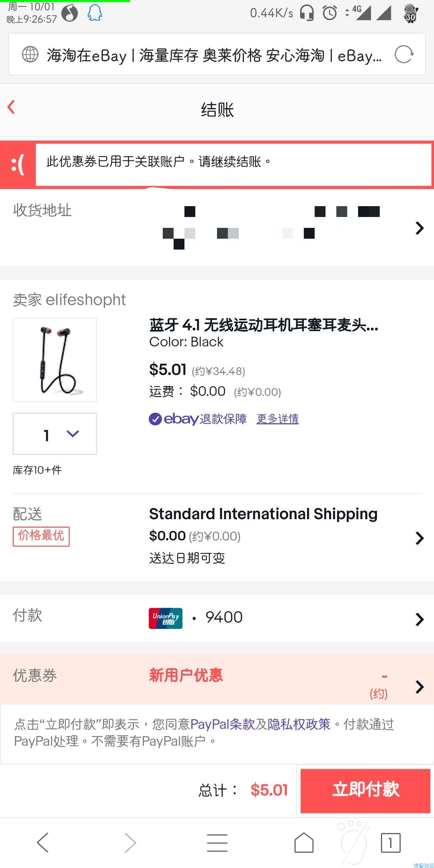Open the PayPal条款 terms link
The image size is (434, 868).
[223, 724]
